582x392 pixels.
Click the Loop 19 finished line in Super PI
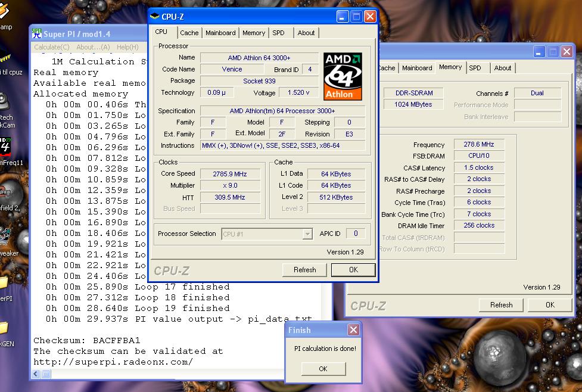(x=138, y=309)
